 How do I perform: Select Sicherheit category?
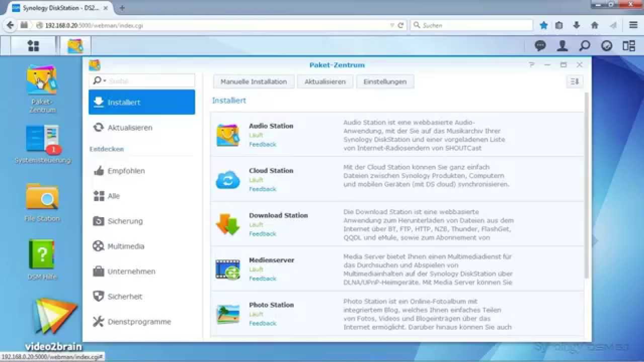tap(142, 297)
